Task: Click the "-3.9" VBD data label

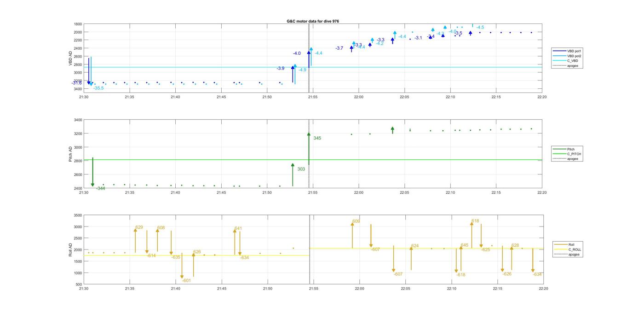Action: click(280, 68)
